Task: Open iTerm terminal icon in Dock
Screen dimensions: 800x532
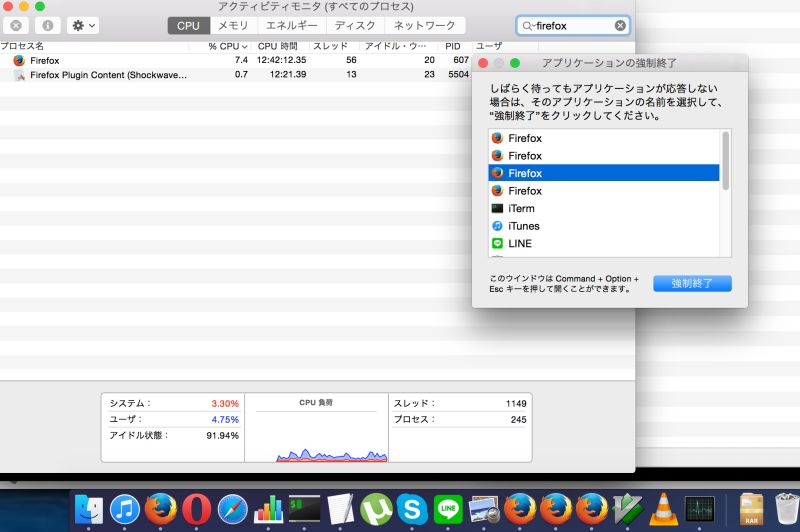Action: click(305, 509)
